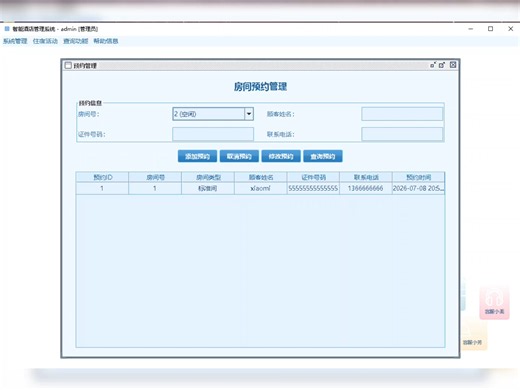
Task: Click the 预约管理 inner window frame icon
Action: click(68, 65)
